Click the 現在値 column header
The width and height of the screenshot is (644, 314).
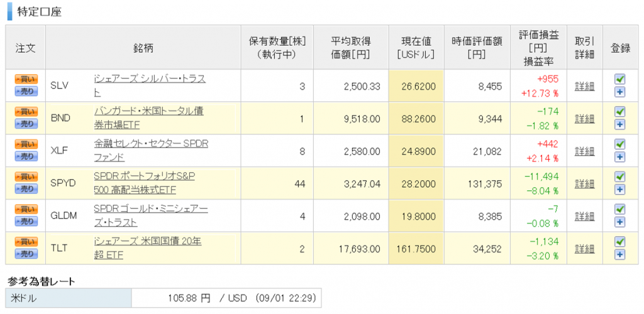click(416, 48)
